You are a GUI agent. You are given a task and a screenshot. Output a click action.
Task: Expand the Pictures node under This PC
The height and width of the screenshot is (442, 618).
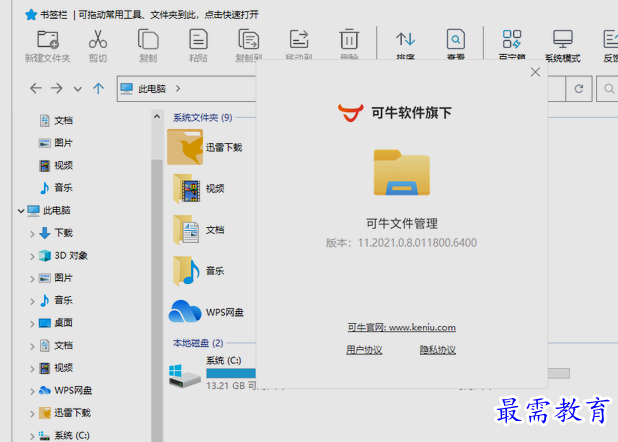coord(32,278)
